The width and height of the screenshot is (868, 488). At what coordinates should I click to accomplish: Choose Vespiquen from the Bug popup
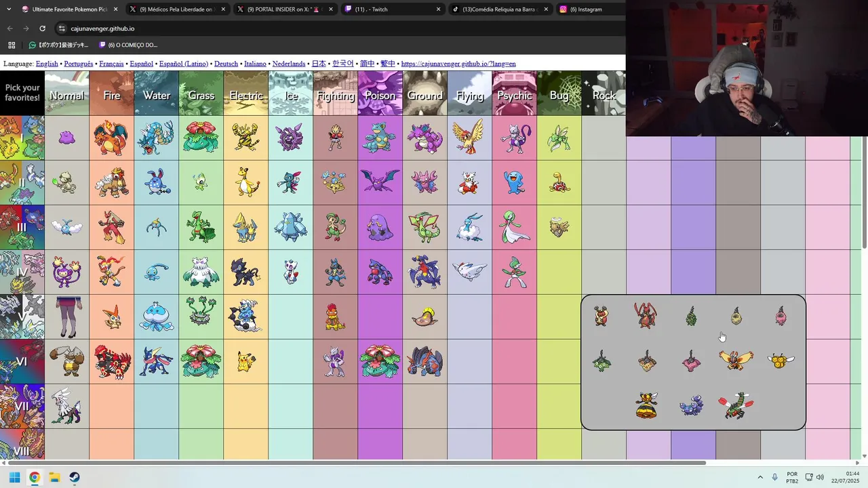(x=646, y=405)
